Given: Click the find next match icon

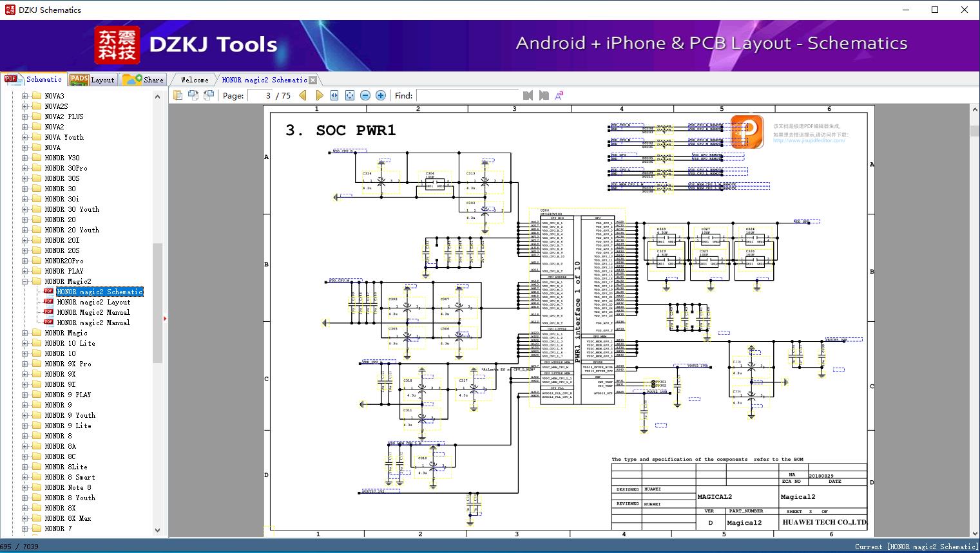Looking at the screenshot, I should pos(544,95).
